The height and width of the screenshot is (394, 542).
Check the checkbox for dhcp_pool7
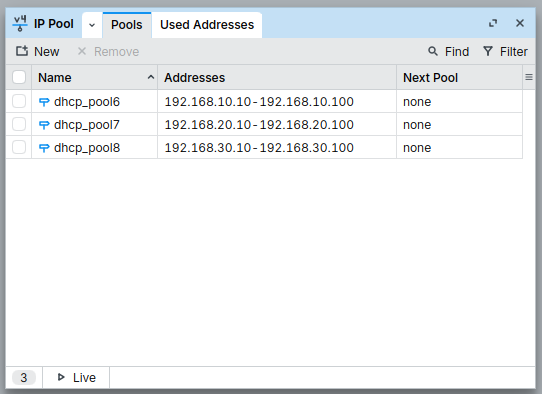click(19, 124)
